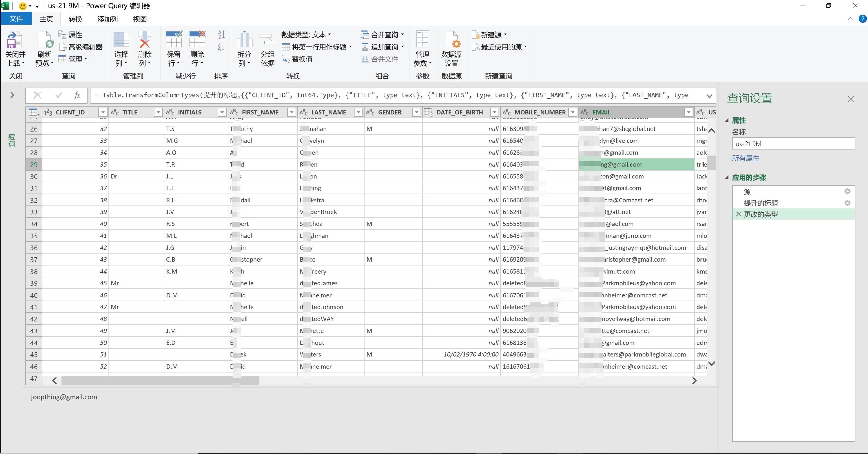Select the 源 applied step
Image resolution: width=868 pixels, height=454 pixels.
click(793, 192)
